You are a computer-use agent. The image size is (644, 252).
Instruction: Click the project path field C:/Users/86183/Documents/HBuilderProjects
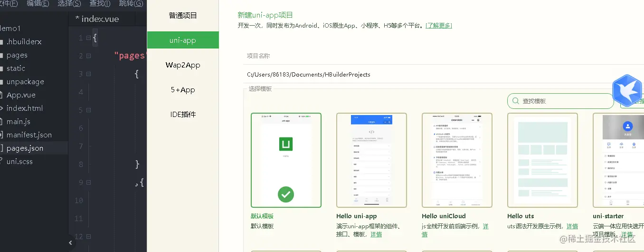click(x=443, y=74)
